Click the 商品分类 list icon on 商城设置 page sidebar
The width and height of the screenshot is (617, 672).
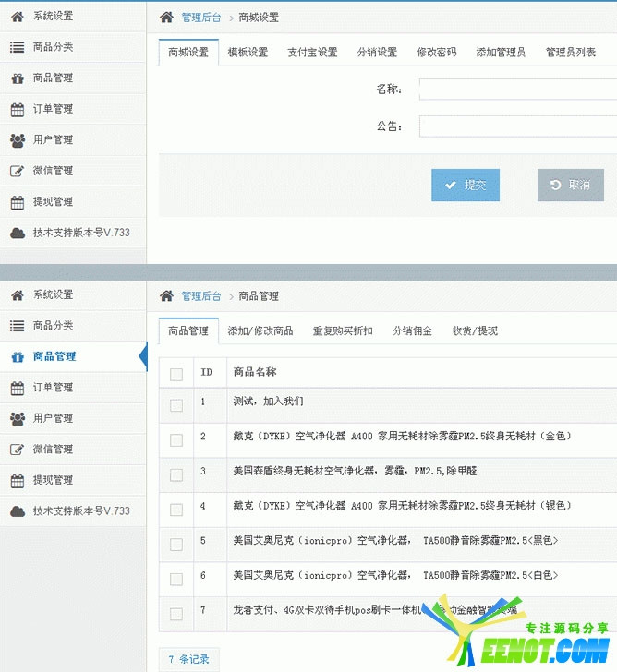click(x=18, y=47)
